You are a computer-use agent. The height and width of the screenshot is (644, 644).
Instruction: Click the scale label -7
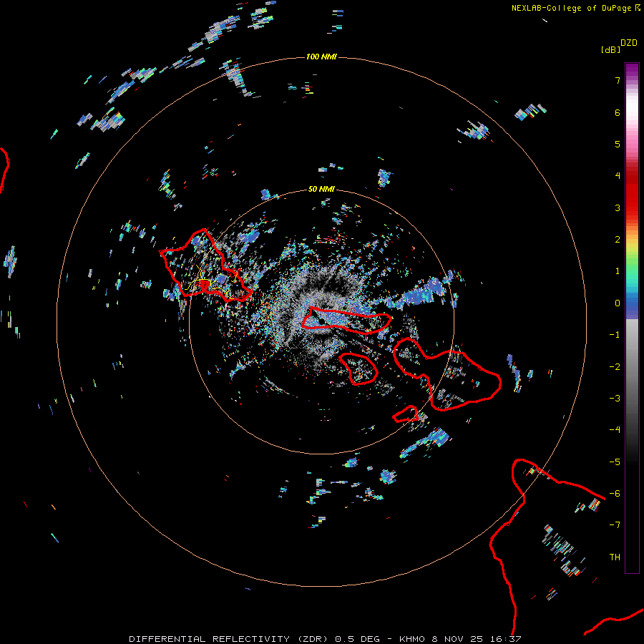pos(615,525)
